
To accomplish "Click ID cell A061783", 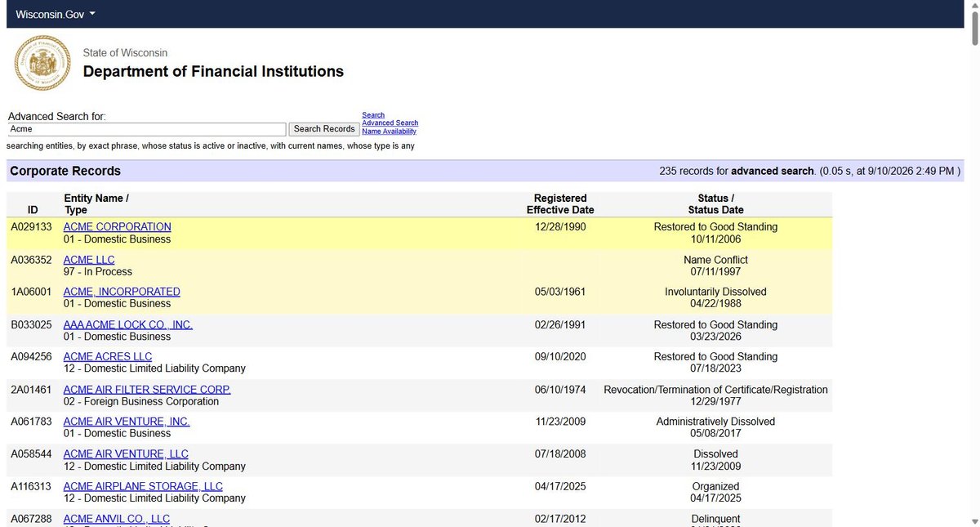I will [31, 422].
